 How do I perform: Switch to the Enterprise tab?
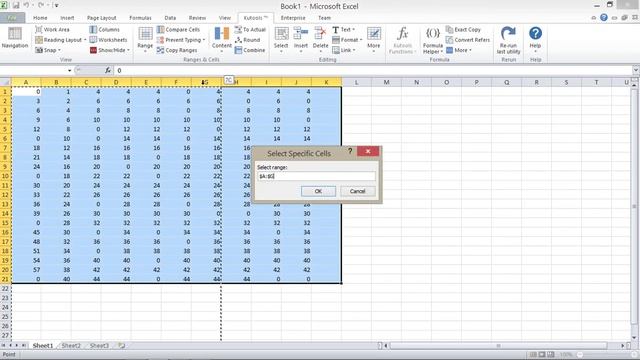pyautogui.click(x=293, y=18)
